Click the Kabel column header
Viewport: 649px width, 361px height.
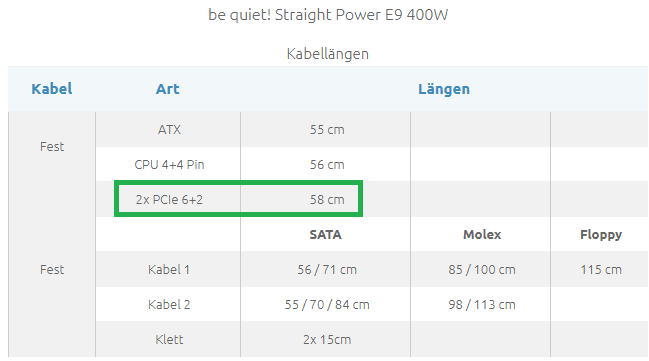pyautogui.click(x=52, y=89)
